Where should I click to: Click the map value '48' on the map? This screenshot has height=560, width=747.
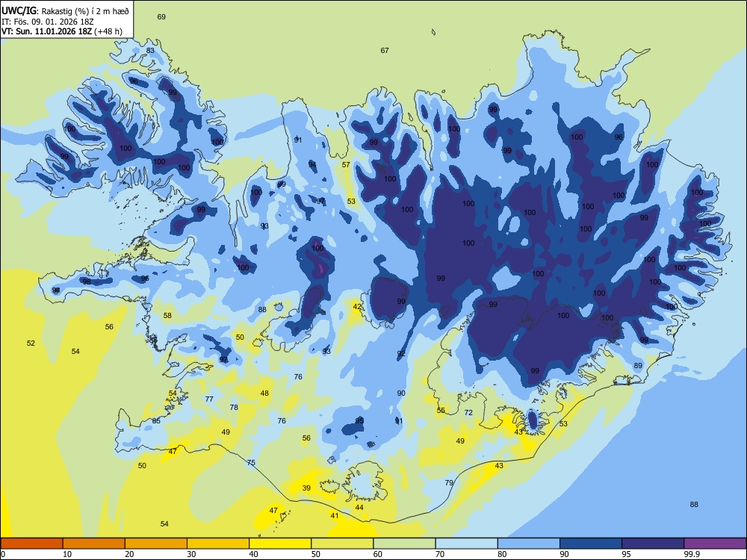click(x=264, y=393)
